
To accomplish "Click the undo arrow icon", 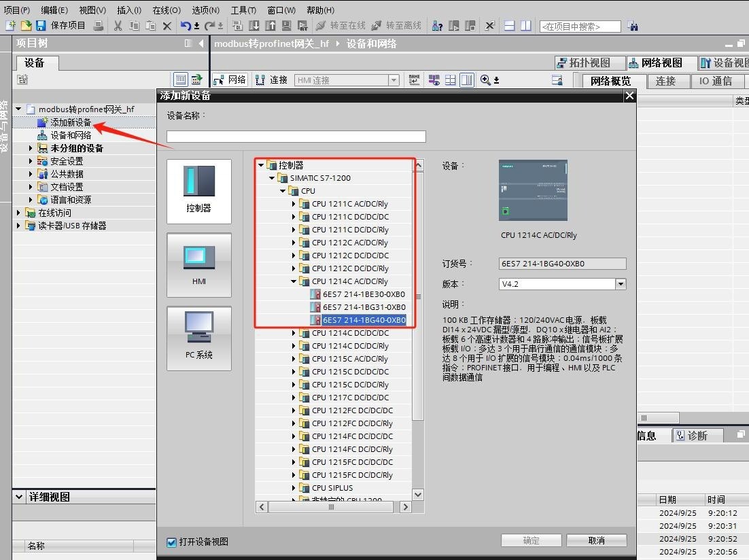I will pyautogui.click(x=186, y=25).
